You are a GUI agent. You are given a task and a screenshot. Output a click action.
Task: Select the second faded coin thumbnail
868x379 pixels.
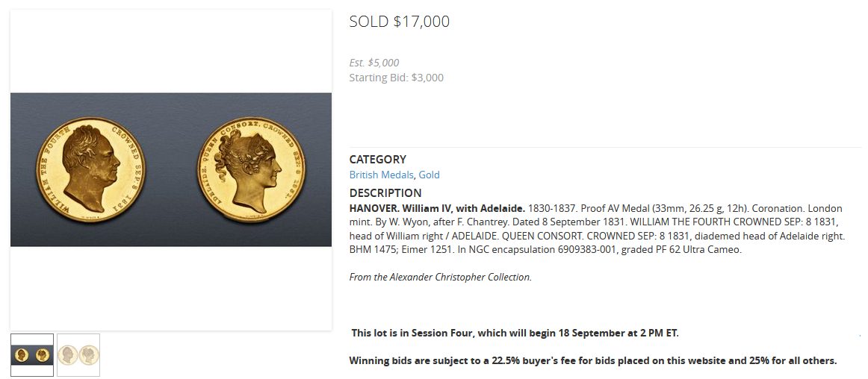coord(78,355)
